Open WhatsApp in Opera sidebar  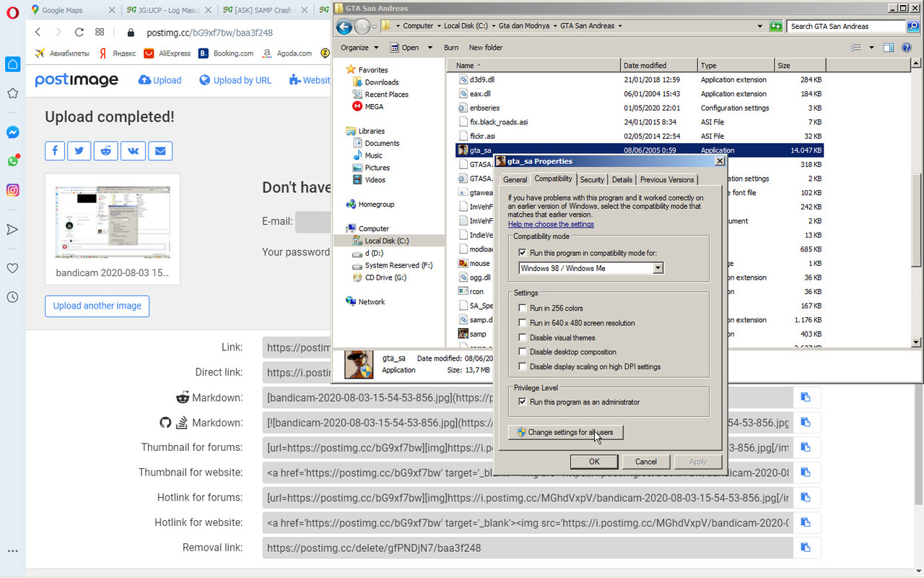(12, 161)
